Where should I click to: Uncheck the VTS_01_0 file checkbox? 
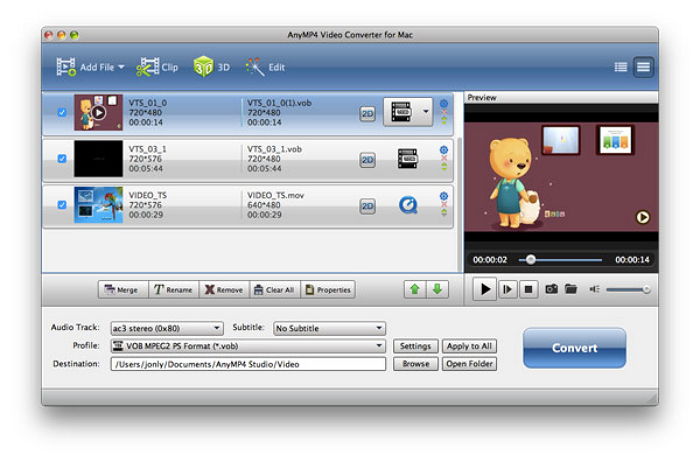(62, 113)
